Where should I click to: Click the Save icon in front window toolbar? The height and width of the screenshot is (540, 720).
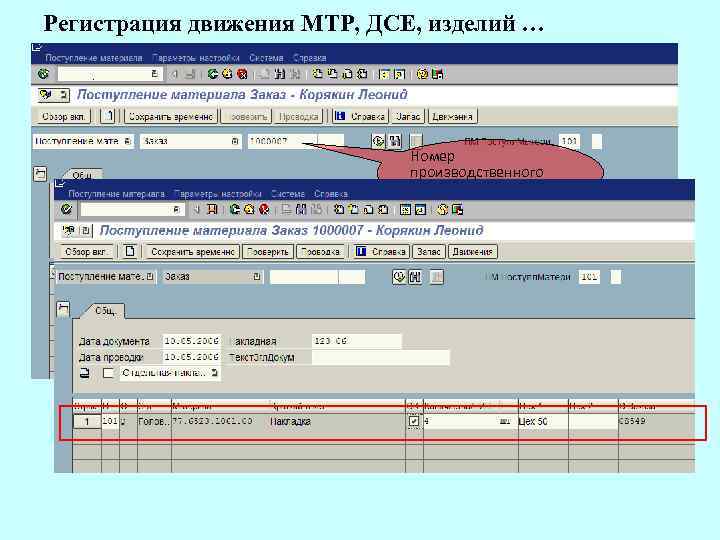click(212, 210)
